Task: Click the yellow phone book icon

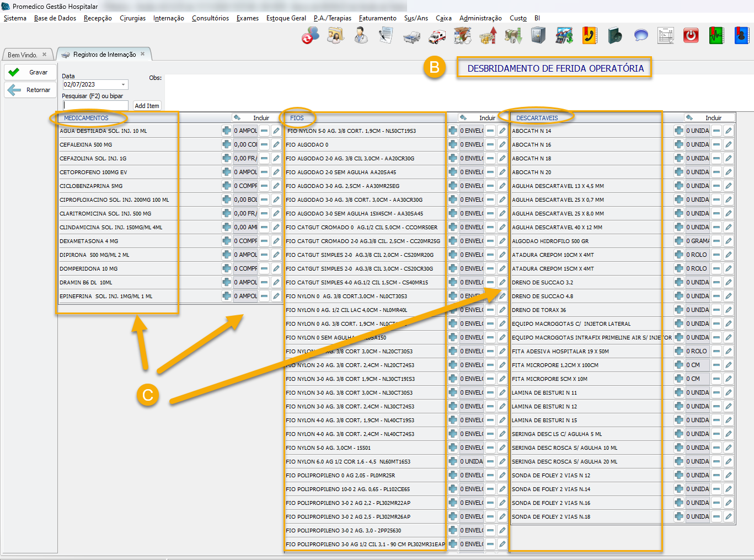Action: pyautogui.click(x=590, y=36)
